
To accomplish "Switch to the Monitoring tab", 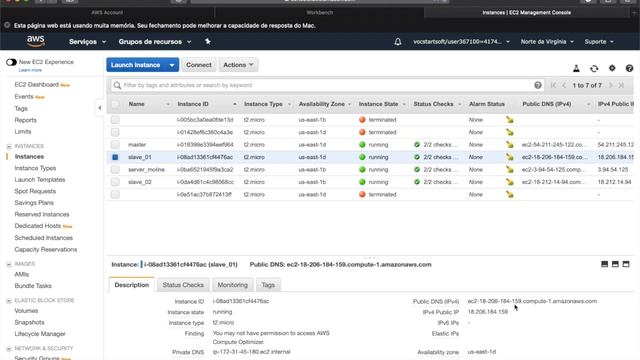I will pyautogui.click(x=233, y=285).
